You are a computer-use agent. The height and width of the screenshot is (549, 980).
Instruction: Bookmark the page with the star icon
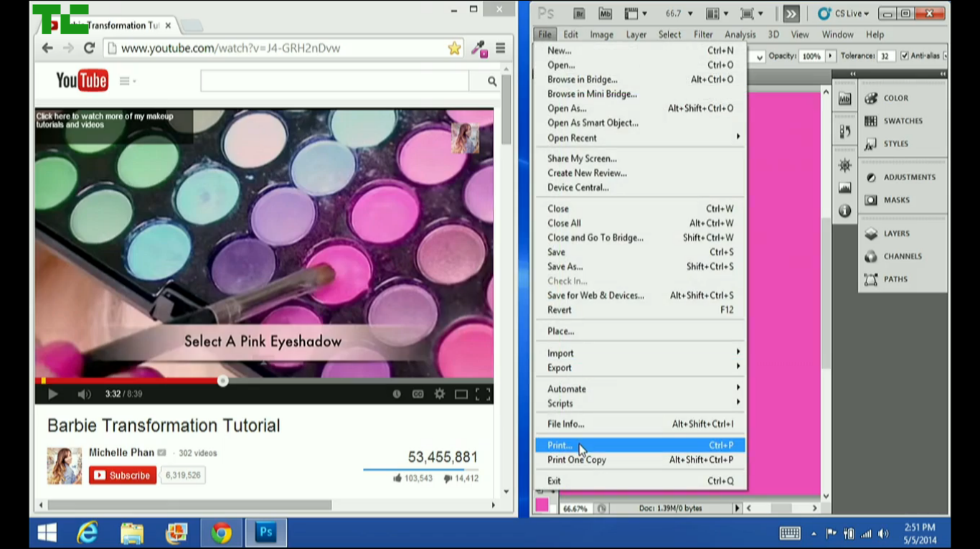coord(454,48)
